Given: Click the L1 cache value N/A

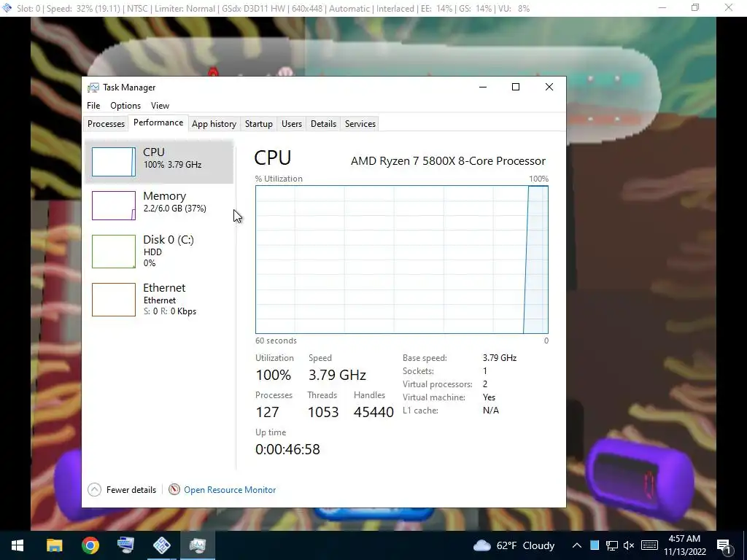Looking at the screenshot, I should (491, 411).
